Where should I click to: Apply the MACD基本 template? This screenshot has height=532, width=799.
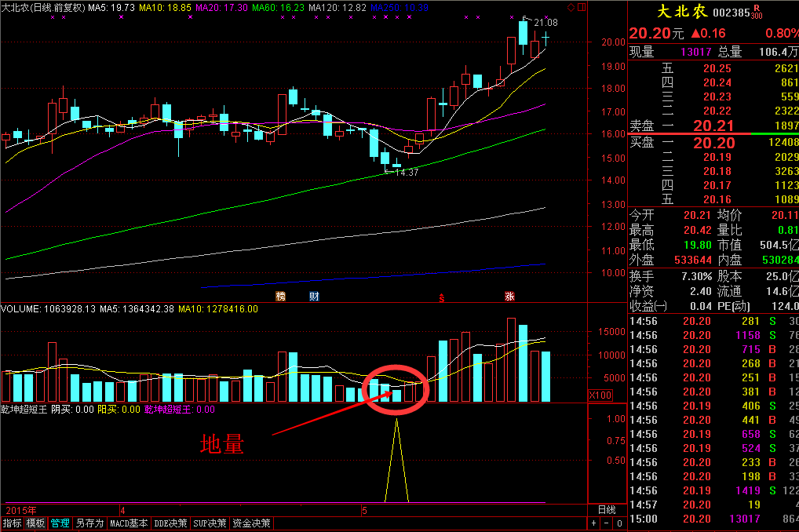click(129, 523)
